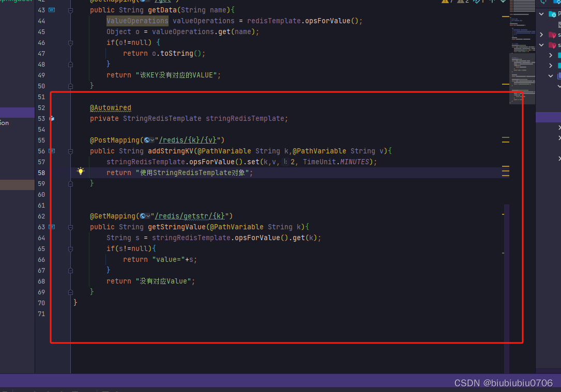Collapse the getStringValue method fold toggle

[x=70, y=227]
